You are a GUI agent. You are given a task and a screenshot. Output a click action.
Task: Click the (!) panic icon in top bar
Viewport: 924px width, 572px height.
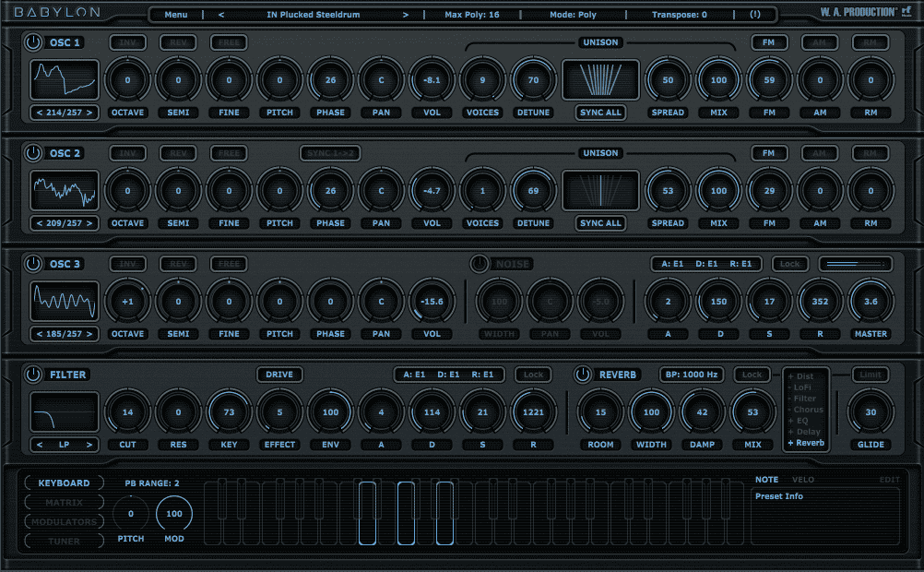(x=755, y=14)
